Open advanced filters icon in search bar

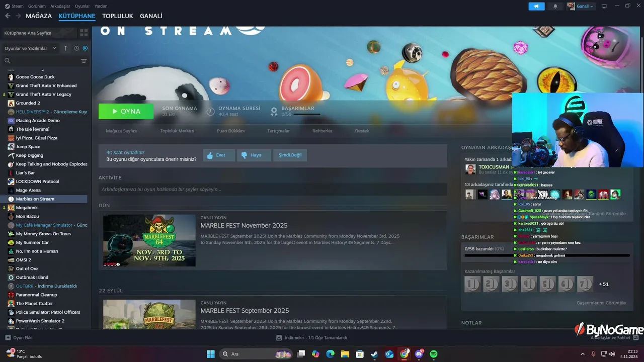tap(84, 61)
